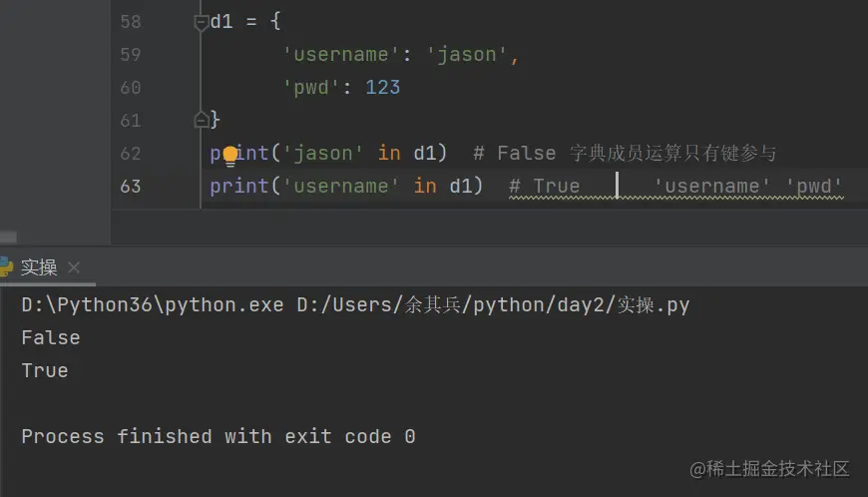The image size is (868, 497).
Task: Click the # False comment on line 62
Action: 625,154
